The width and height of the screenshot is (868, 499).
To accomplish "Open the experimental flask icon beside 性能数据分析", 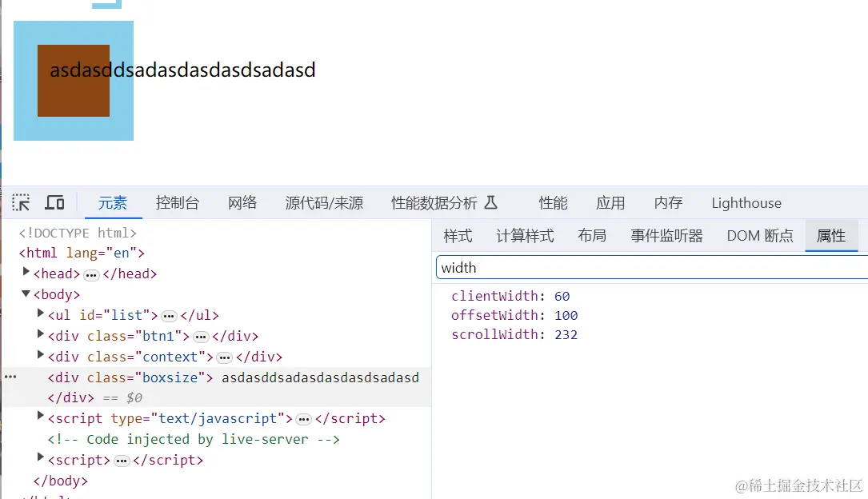I will [x=490, y=202].
